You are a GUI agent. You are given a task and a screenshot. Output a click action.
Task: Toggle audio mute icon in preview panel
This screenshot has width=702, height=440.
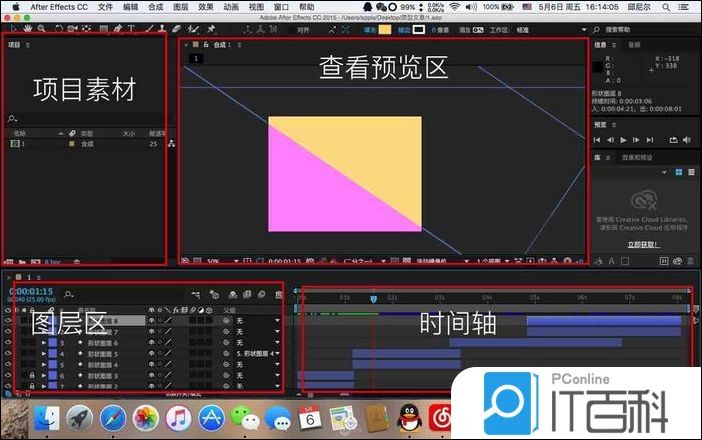tap(687, 140)
